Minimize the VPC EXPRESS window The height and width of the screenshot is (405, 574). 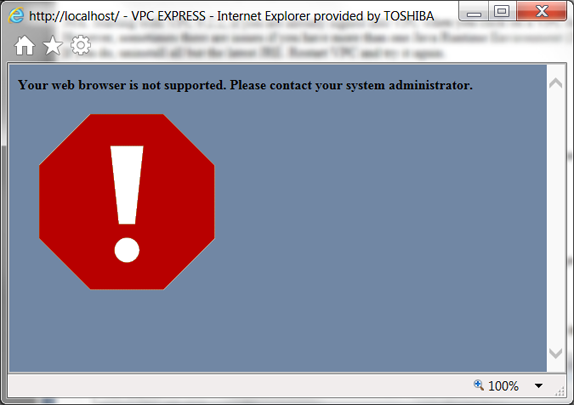click(x=474, y=11)
